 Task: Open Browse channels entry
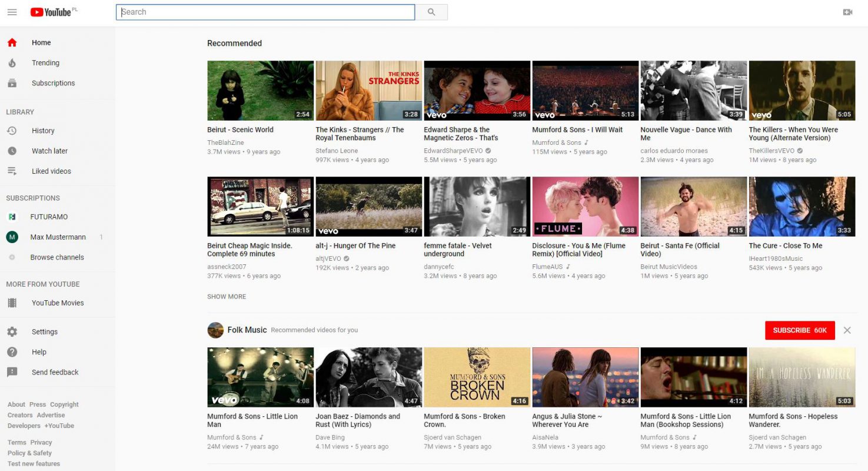[58, 257]
